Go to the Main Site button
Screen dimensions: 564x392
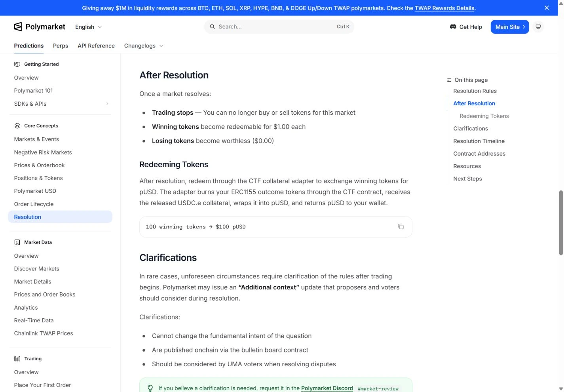[x=510, y=27]
